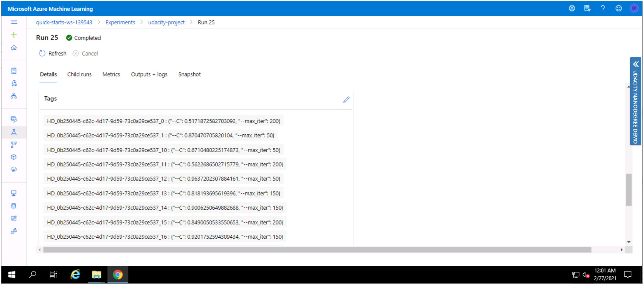Collapse the Udacity Nanodegree Demo panel

[x=636, y=64]
